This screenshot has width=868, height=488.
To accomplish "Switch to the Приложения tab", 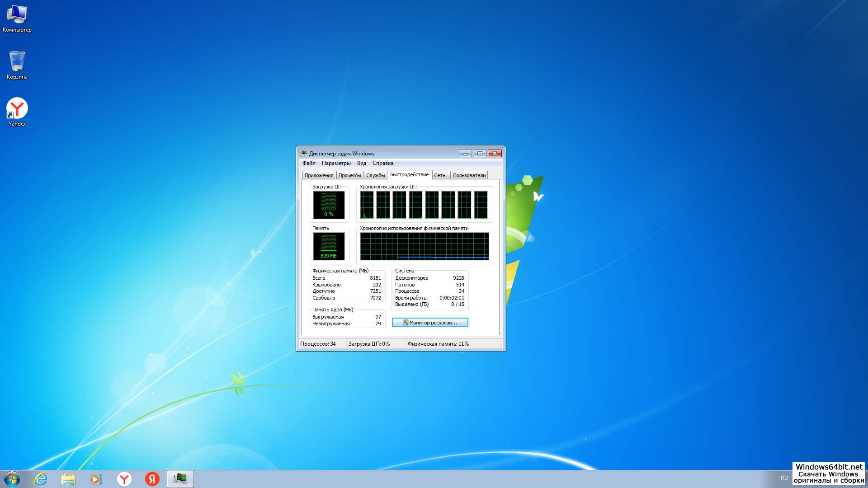I will click(319, 175).
